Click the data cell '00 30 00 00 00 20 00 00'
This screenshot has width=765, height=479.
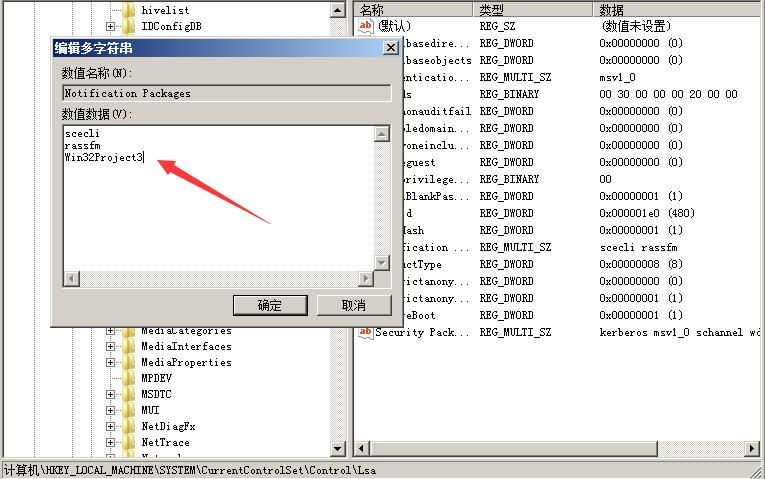click(x=668, y=94)
